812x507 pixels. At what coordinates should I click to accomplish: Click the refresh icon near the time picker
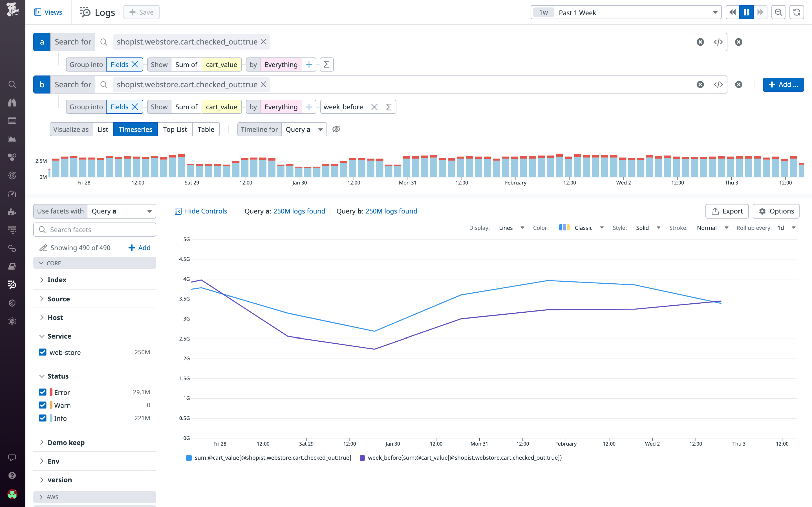796,12
